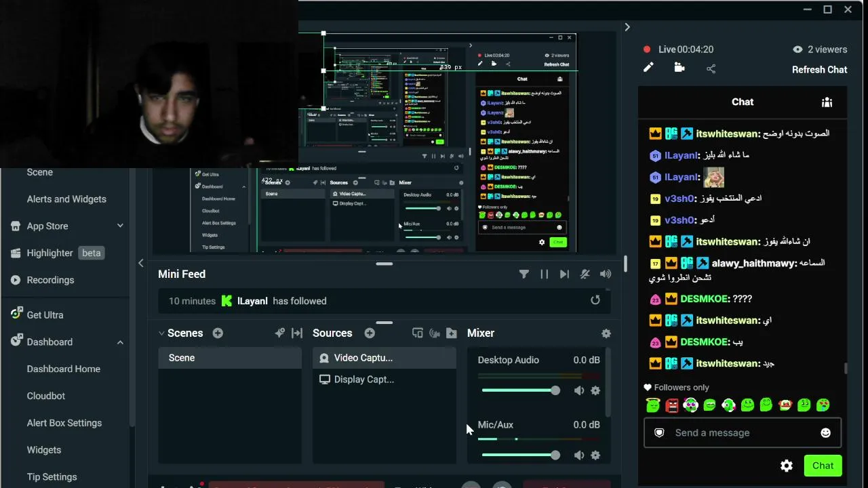Edit stream info with pencil icon
The image size is (868, 488).
click(x=649, y=67)
